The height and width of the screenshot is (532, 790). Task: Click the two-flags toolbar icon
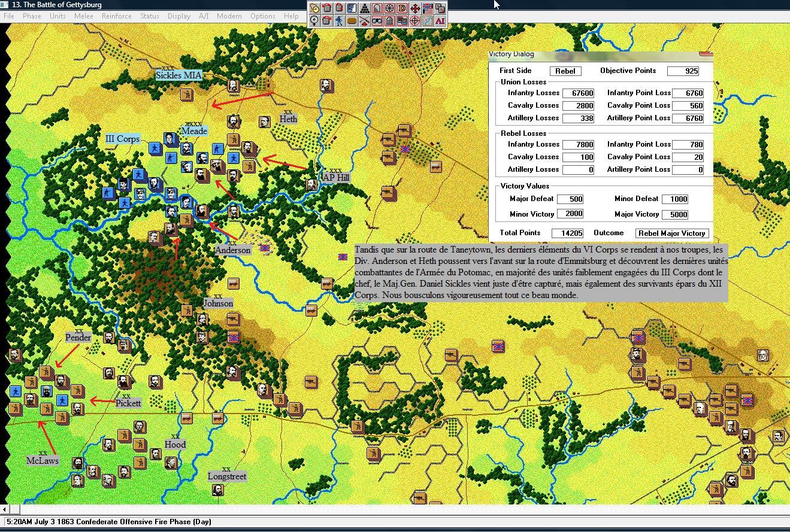pos(427,8)
